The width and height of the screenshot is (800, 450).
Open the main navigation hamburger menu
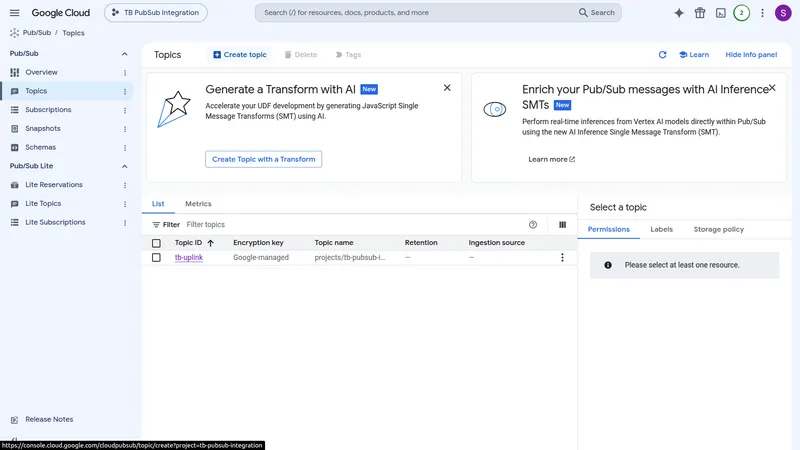(14, 13)
